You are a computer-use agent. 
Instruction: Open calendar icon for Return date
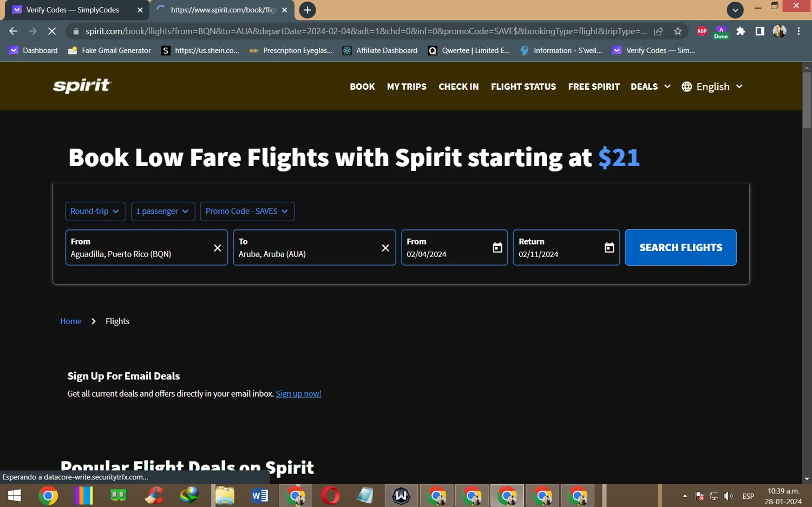coord(610,248)
